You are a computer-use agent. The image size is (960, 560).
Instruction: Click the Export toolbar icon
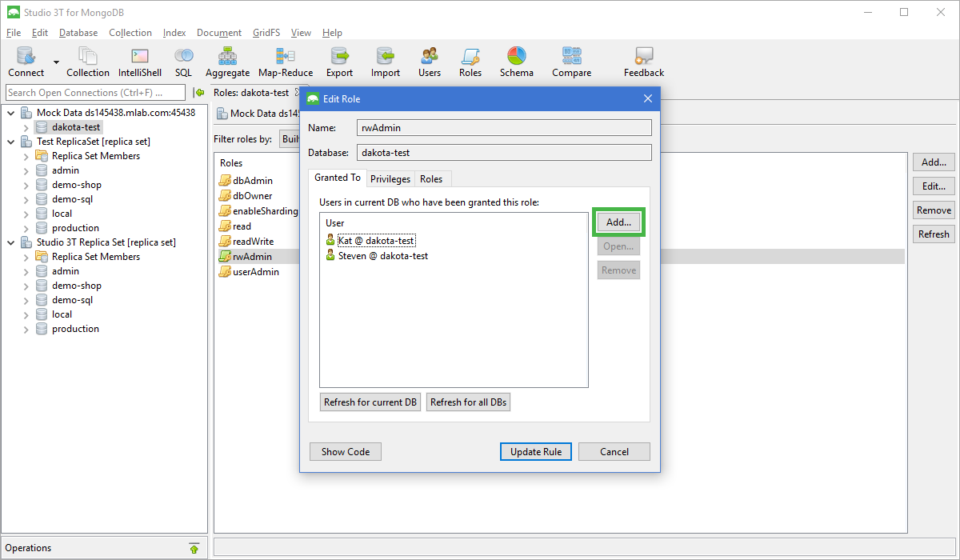point(339,56)
